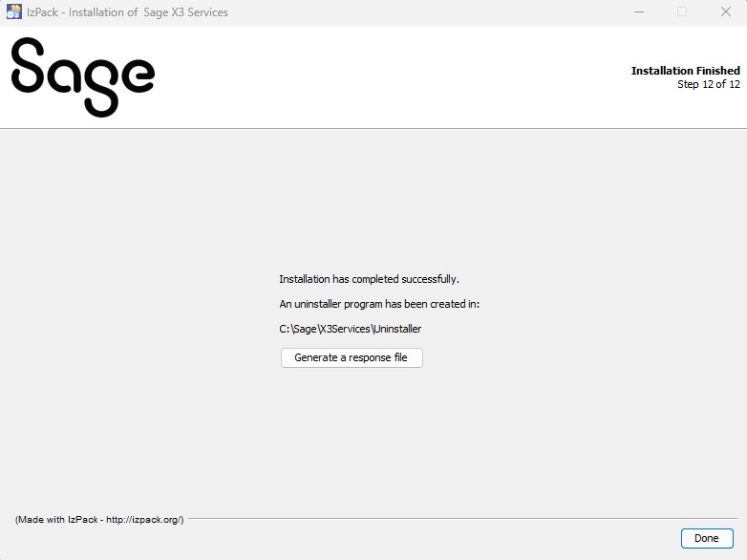
Task: Minimize the installer window
Action: click(638, 12)
